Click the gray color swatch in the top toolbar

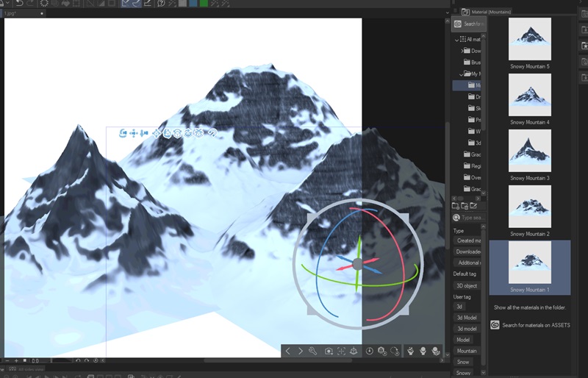[182, 4]
